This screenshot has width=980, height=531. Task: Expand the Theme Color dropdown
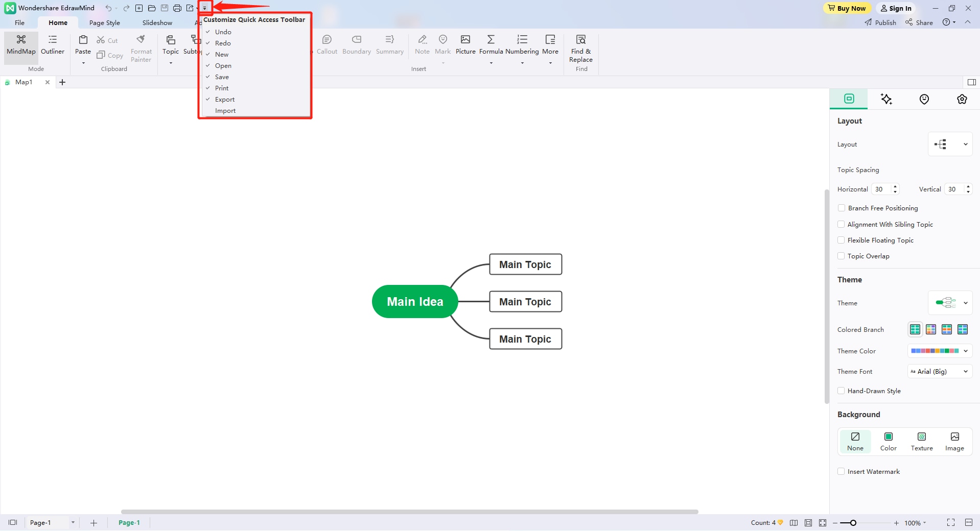pyautogui.click(x=940, y=351)
